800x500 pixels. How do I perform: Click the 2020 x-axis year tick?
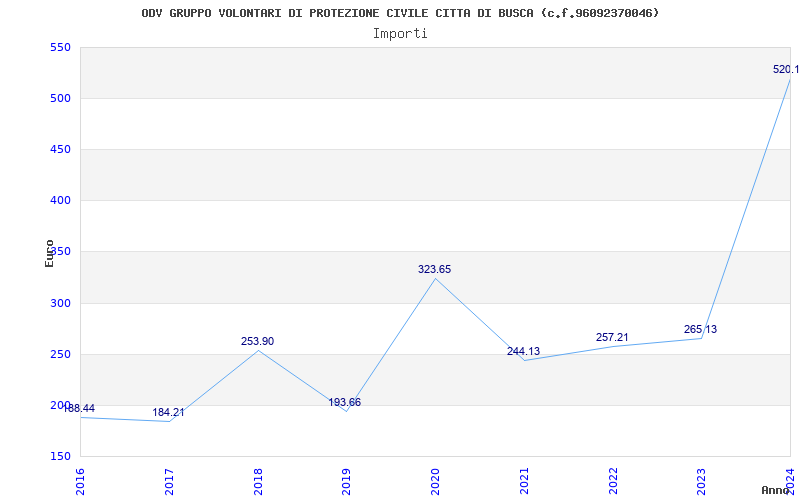tap(435, 480)
